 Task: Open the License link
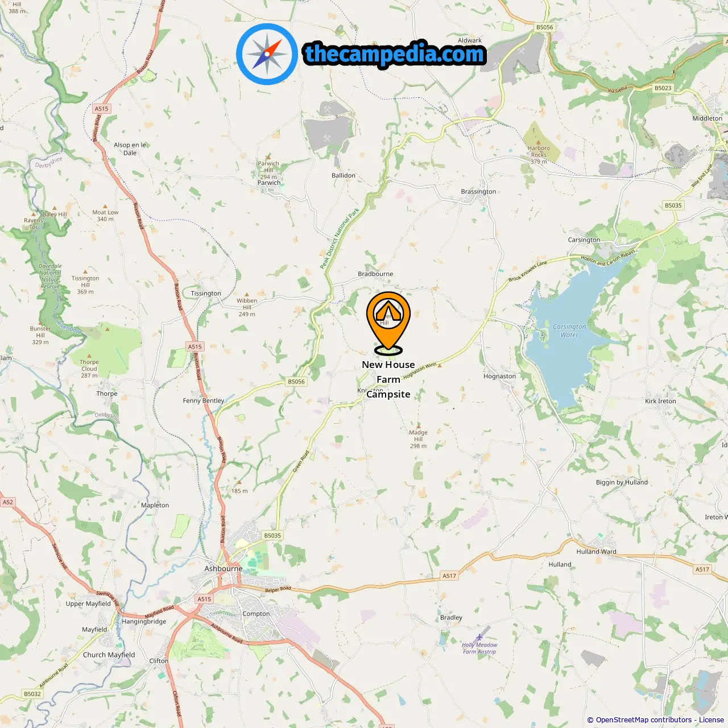(x=712, y=720)
